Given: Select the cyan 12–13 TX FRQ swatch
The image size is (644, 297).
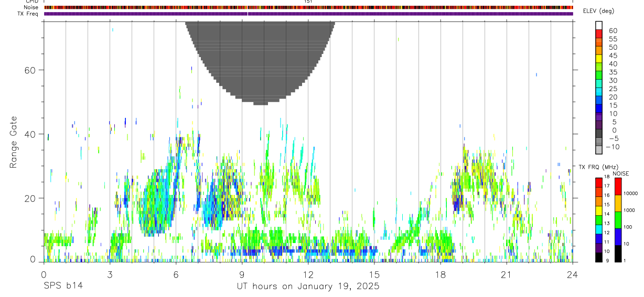Looking at the screenshot, I should [599, 229].
